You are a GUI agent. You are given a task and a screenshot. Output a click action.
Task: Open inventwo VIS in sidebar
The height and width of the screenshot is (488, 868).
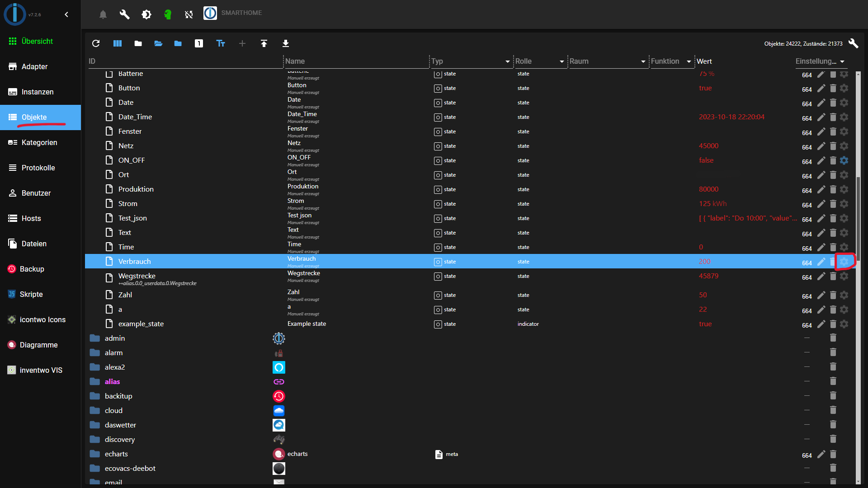coord(40,370)
